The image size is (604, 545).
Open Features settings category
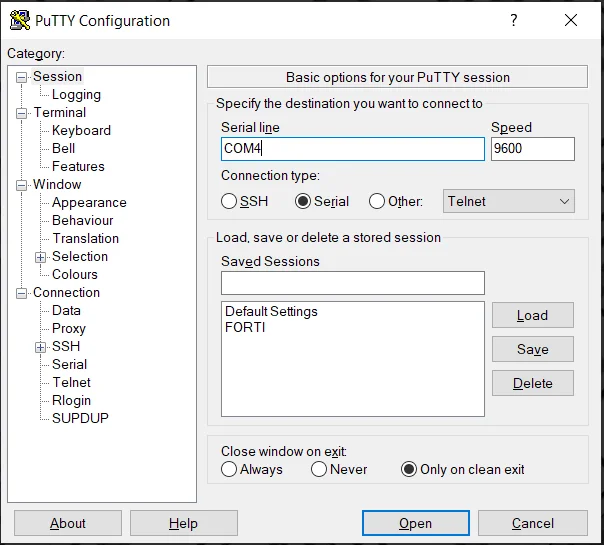(78, 166)
